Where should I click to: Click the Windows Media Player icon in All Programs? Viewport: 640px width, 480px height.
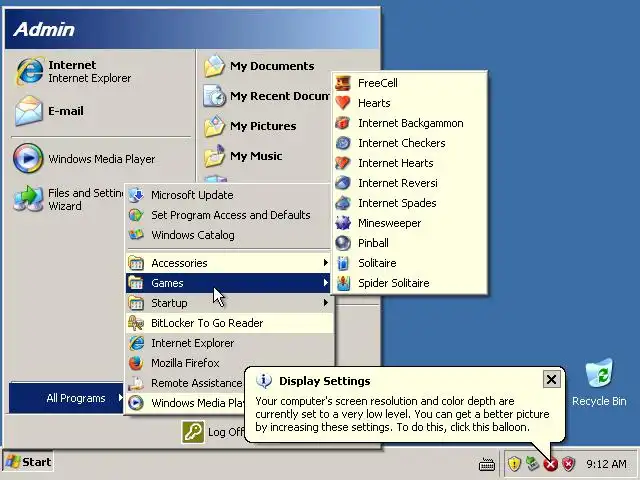[136, 403]
